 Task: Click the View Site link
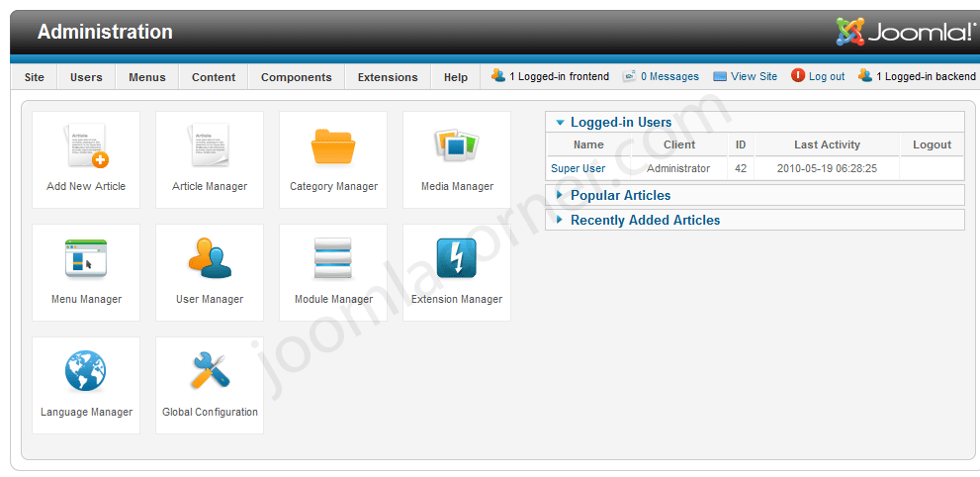click(754, 77)
